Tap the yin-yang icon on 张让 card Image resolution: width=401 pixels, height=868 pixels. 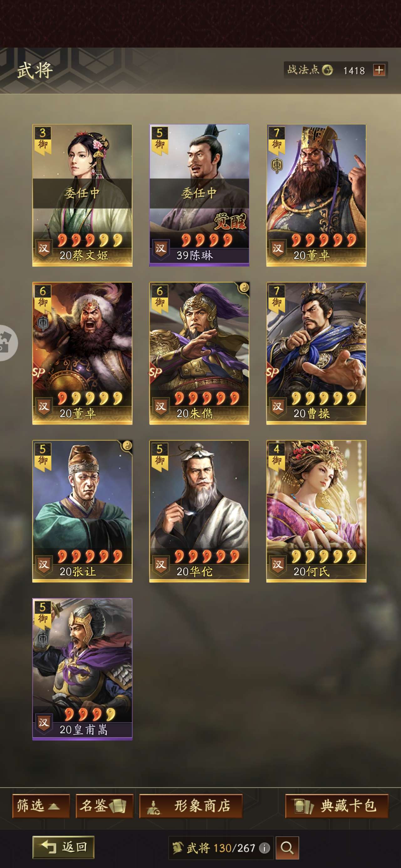pos(127,446)
